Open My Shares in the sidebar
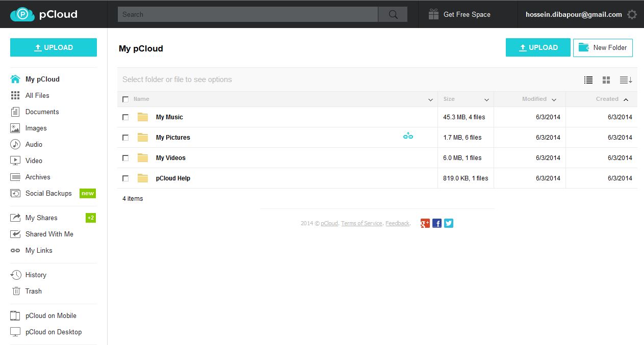The image size is (644, 345). (41, 218)
